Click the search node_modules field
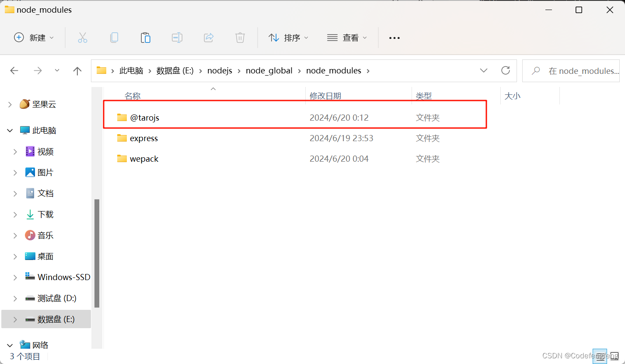Image resolution: width=625 pixels, height=364 pixels. [571, 71]
